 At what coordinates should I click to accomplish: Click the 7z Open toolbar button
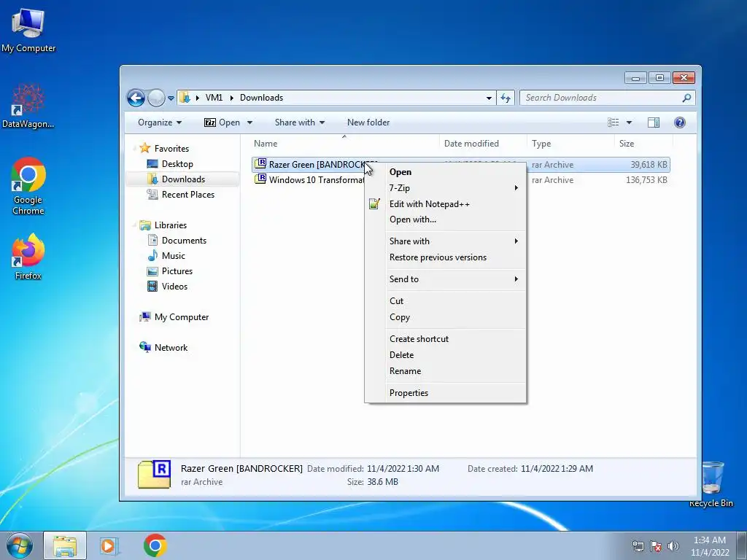222,122
